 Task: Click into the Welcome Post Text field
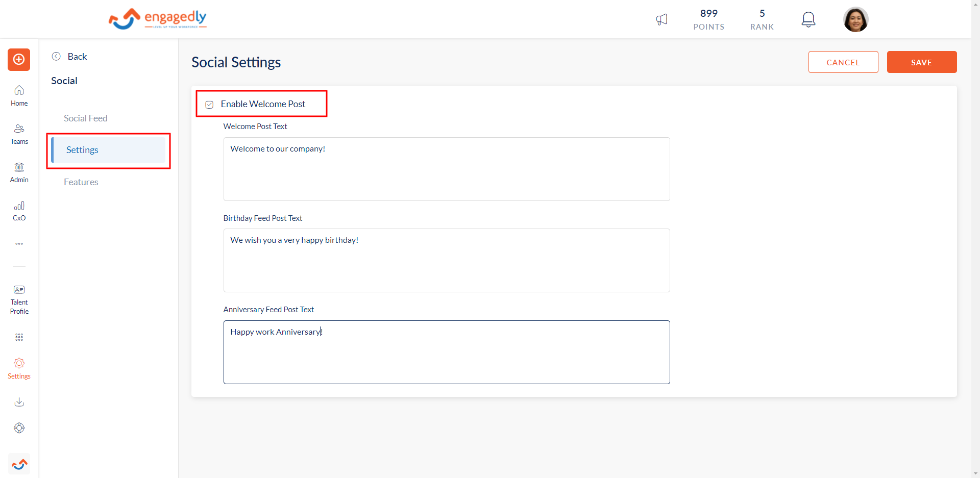(447, 169)
